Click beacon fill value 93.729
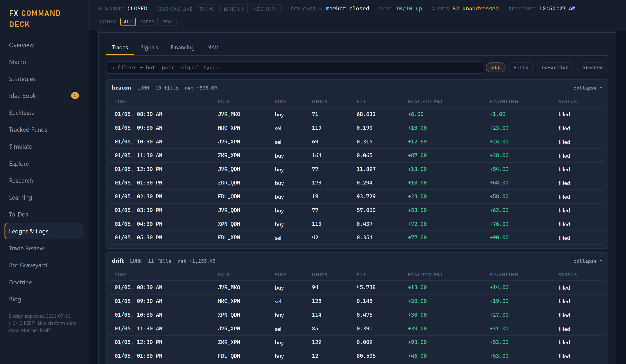 366,197
